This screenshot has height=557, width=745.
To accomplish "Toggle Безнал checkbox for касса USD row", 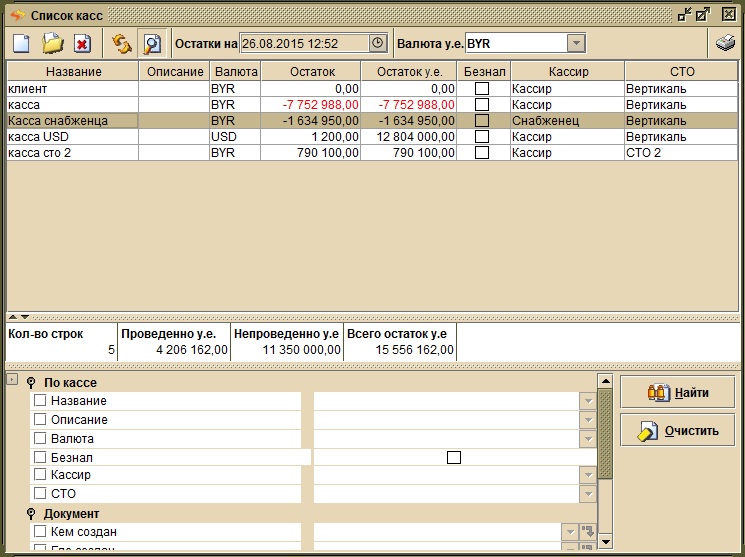I will point(482,137).
